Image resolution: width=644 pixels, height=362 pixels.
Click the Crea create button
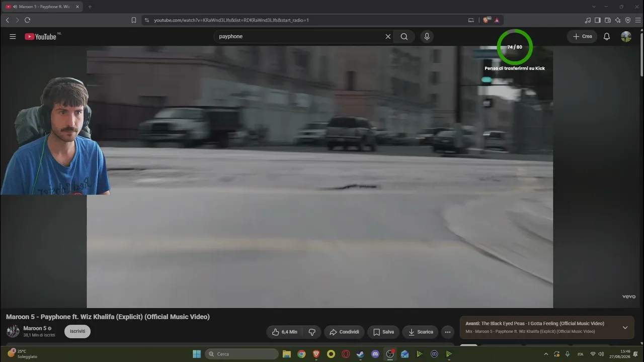tap(582, 36)
